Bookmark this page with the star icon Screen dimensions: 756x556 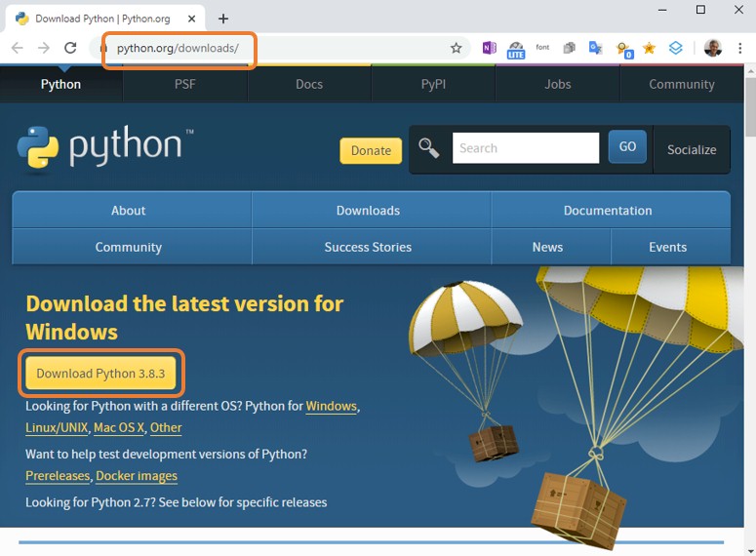[457, 48]
